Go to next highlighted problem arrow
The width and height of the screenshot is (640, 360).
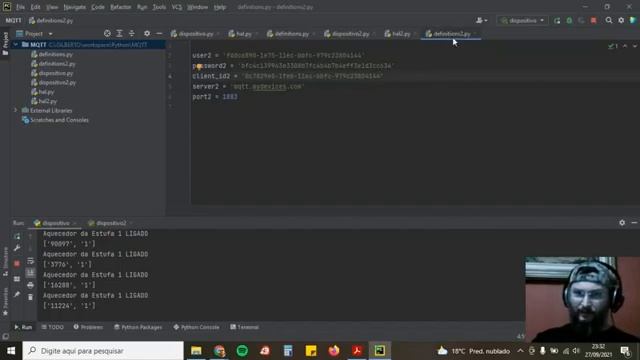point(635,47)
